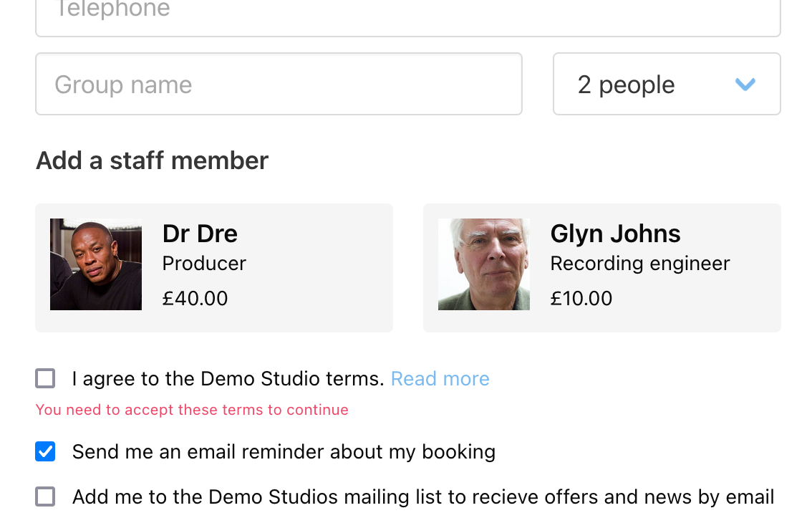Click the terms acceptance error message
Screen dimensions: 812x523
click(x=192, y=409)
